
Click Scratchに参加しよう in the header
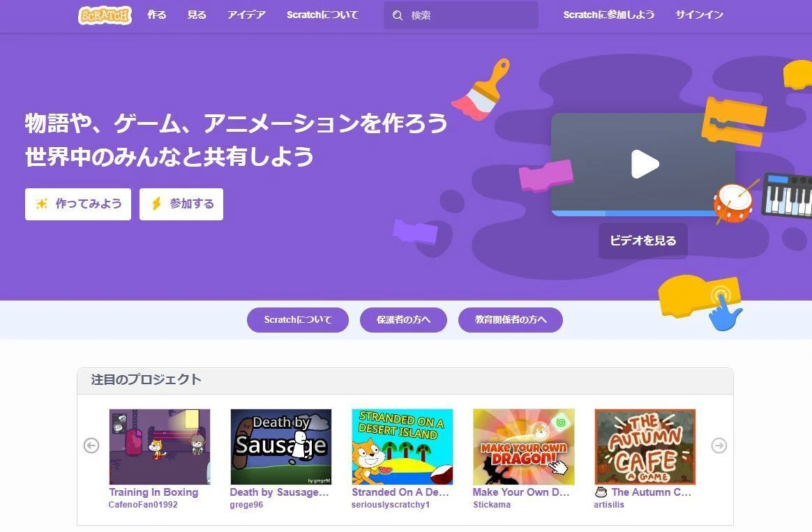point(608,15)
